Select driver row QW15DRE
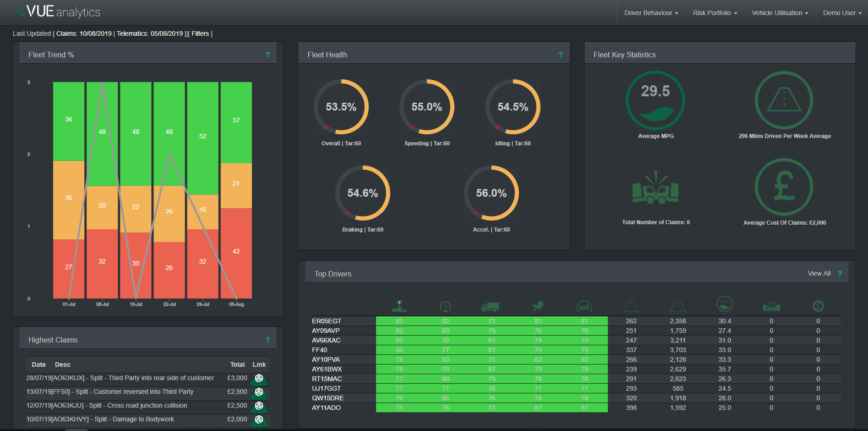Viewport: 868px width, 431px height. [576, 398]
